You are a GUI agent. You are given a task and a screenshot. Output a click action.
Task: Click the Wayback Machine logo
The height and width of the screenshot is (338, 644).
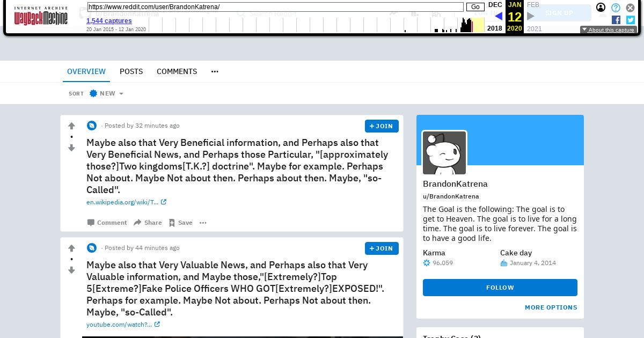click(41, 16)
